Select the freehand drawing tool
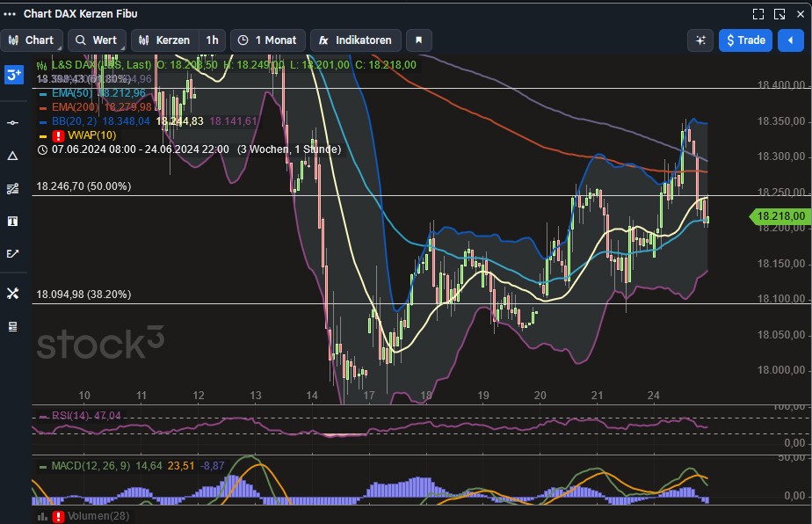The image size is (812, 524). (12, 253)
